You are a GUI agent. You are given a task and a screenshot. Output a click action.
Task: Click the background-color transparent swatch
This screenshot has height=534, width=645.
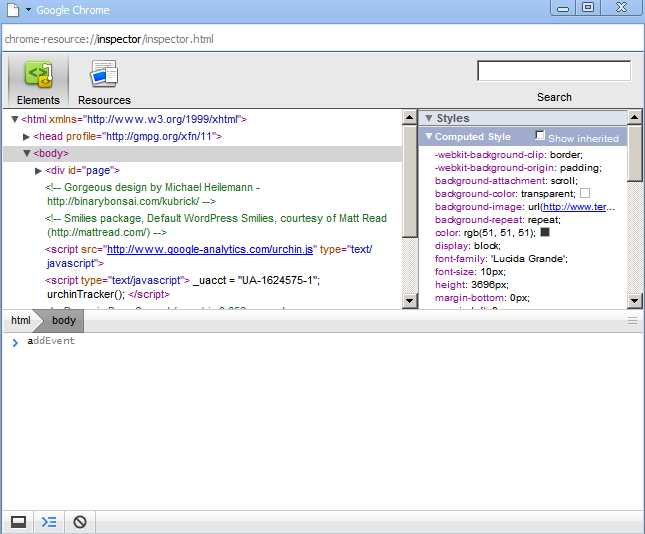pyautogui.click(x=585, y=192)
